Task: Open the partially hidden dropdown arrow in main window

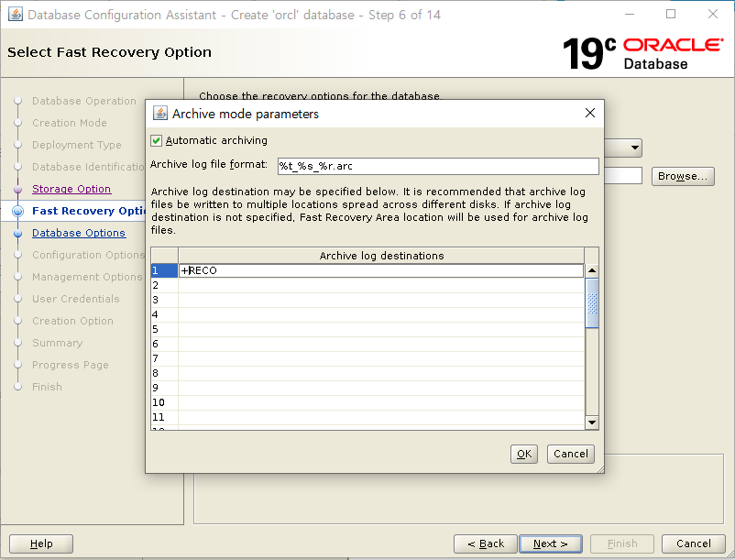Action: [635, 148]
